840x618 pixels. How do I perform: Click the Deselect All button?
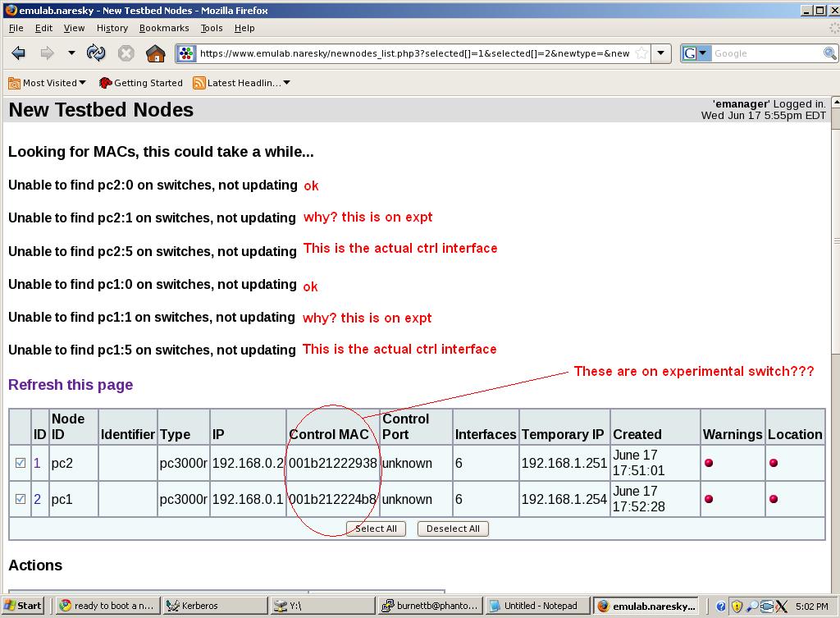coord(453,529)
